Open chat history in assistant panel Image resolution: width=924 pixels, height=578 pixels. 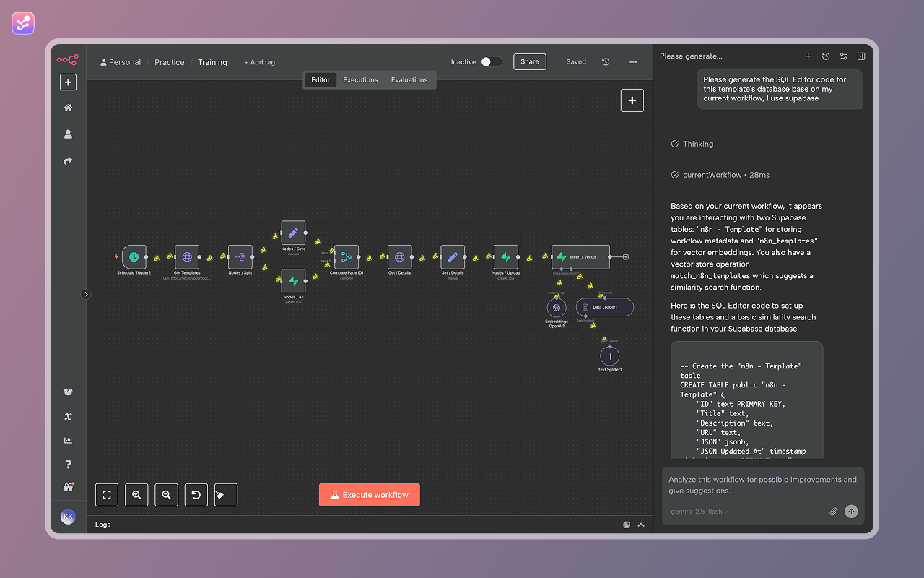(826, 56)
